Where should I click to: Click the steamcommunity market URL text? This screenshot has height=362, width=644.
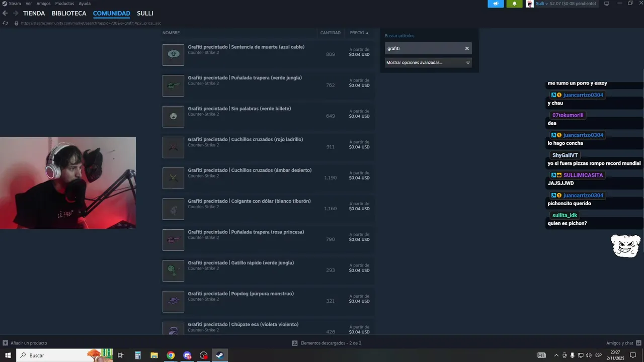coord(91,23)
